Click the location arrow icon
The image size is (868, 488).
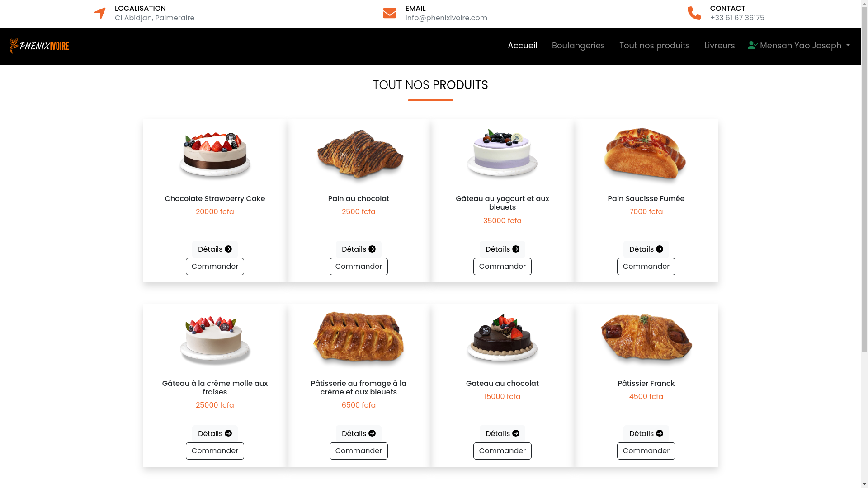(x=100, y=13)
